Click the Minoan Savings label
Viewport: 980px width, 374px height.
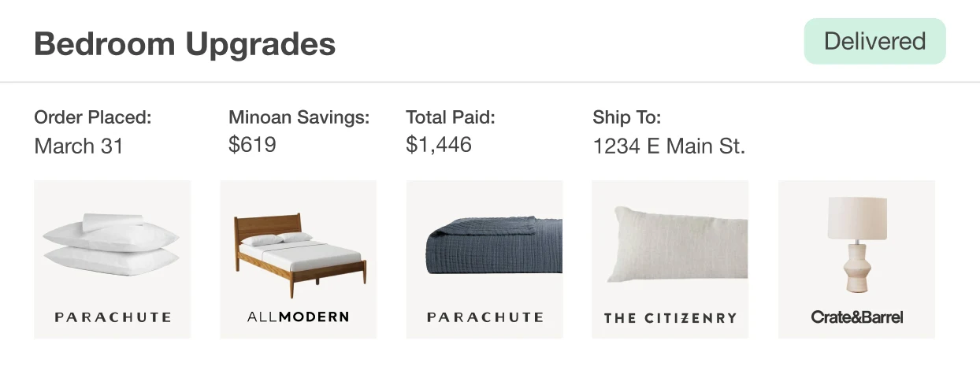pyautogui.click(x=299, y=117)
